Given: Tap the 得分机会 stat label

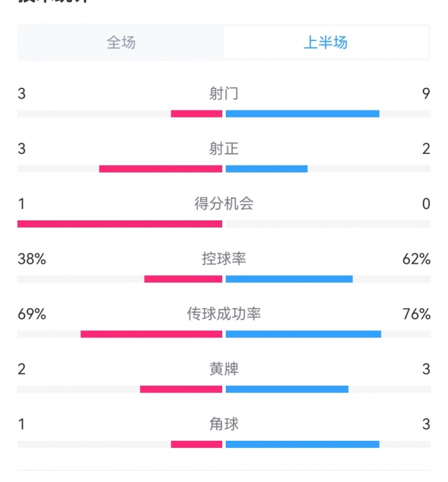Looking at the screenshot, I should [224, 204].
